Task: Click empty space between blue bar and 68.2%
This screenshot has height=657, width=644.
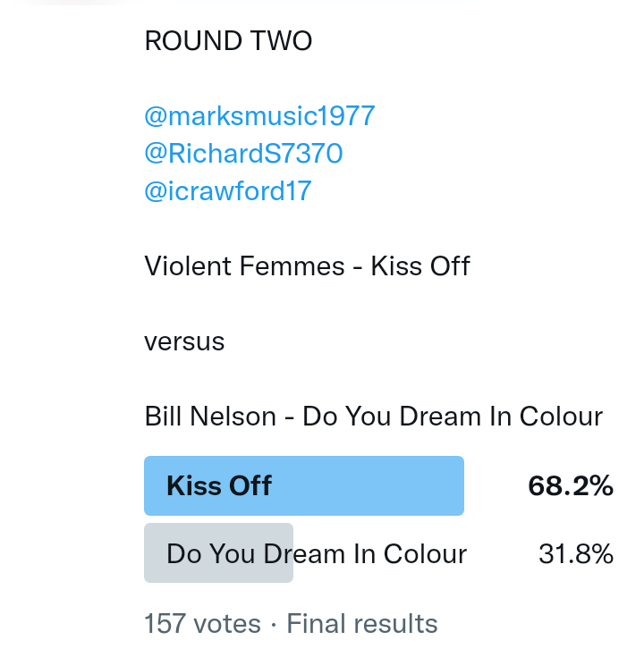Action: [496, 486]
